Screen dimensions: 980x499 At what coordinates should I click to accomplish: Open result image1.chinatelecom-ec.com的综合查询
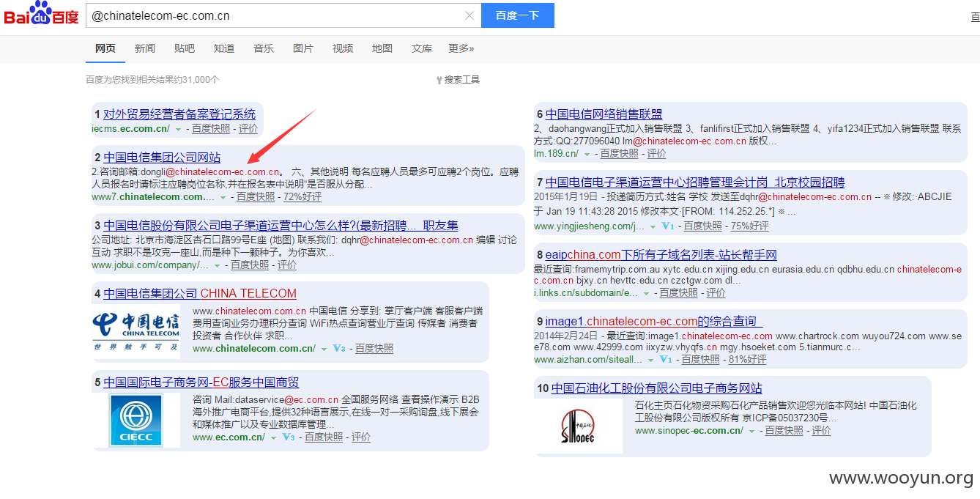point(654,322)
